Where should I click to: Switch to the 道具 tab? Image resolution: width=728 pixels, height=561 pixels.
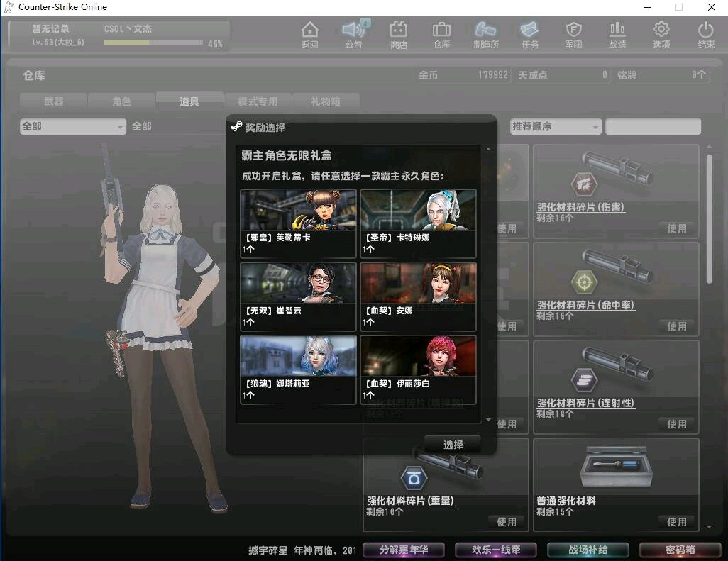pos(189,101)
